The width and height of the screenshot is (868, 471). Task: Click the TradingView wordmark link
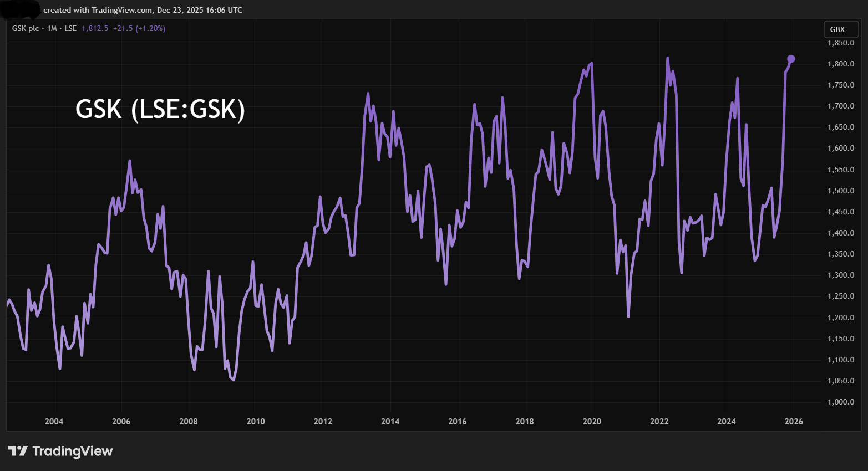(x=72, y=450)
